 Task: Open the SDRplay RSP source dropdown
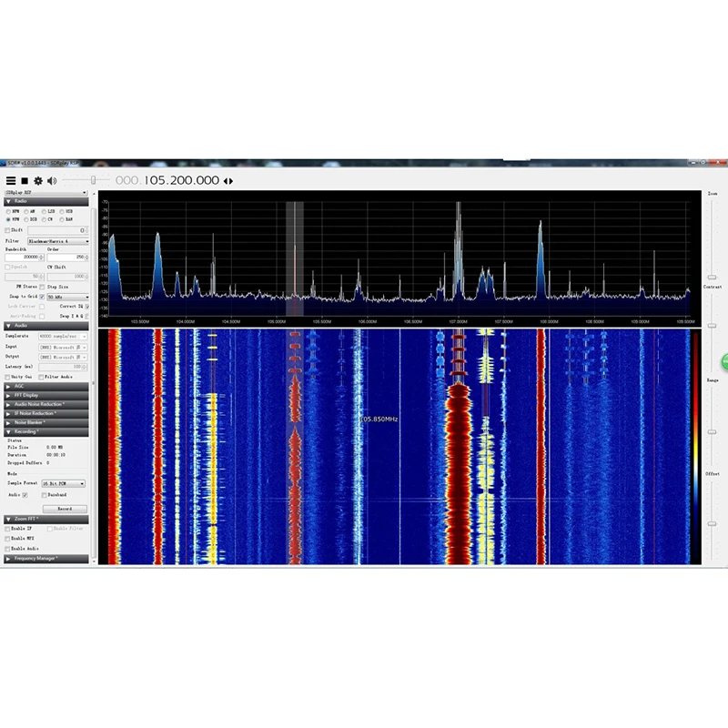click(46, 192)
